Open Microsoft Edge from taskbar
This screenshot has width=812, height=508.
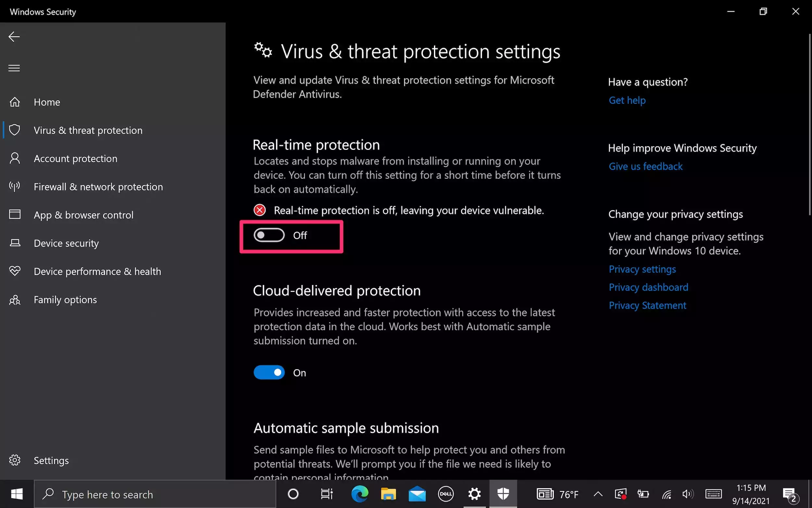[x=360, y=494]
